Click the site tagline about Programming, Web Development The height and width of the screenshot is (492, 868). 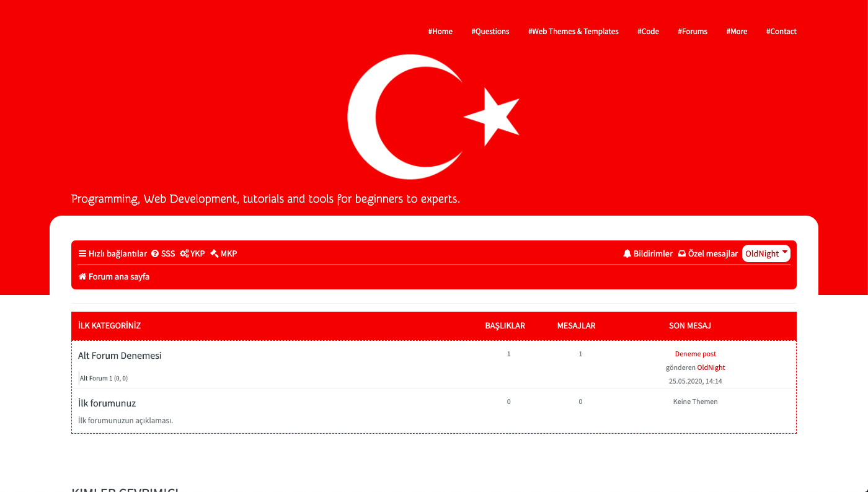point(266,200)
